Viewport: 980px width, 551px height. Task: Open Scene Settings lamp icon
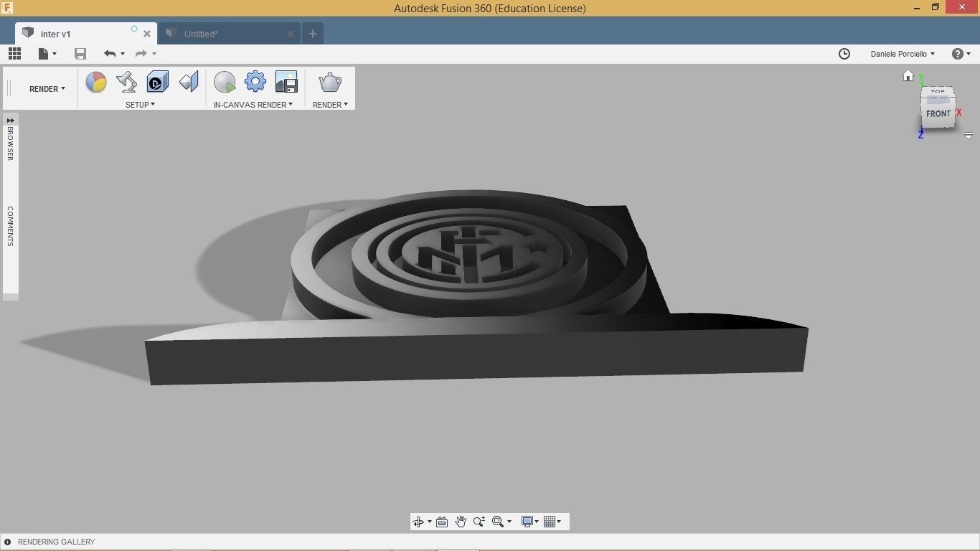pos(127,82)
